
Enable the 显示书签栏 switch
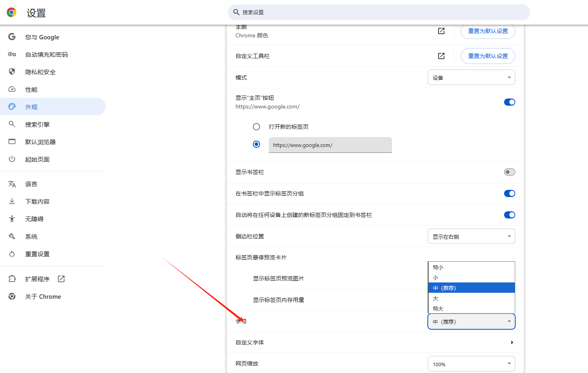tap(510, 172)
